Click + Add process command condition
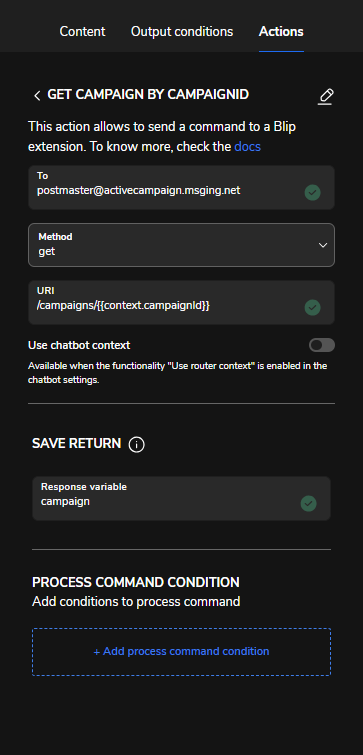Viewport: 363px width, 755px height. (x=182, y=651)
